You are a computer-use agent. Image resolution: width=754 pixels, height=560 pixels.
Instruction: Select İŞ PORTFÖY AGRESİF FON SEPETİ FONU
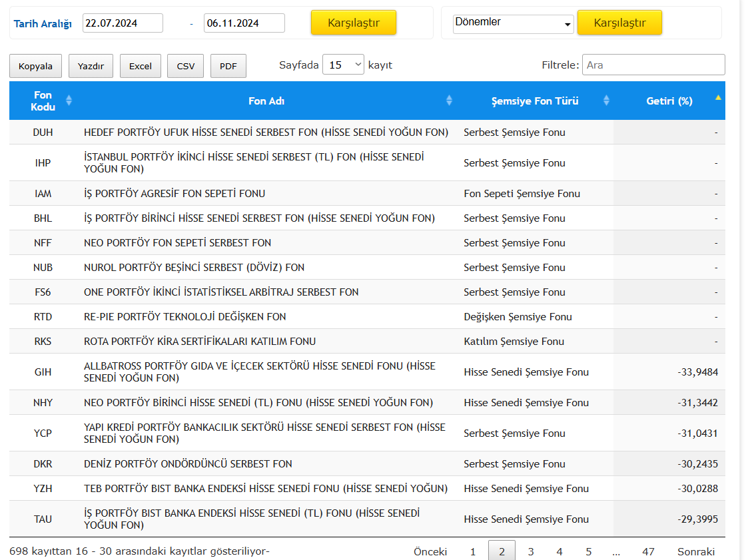pyautogui.click(x=175, y=194)
